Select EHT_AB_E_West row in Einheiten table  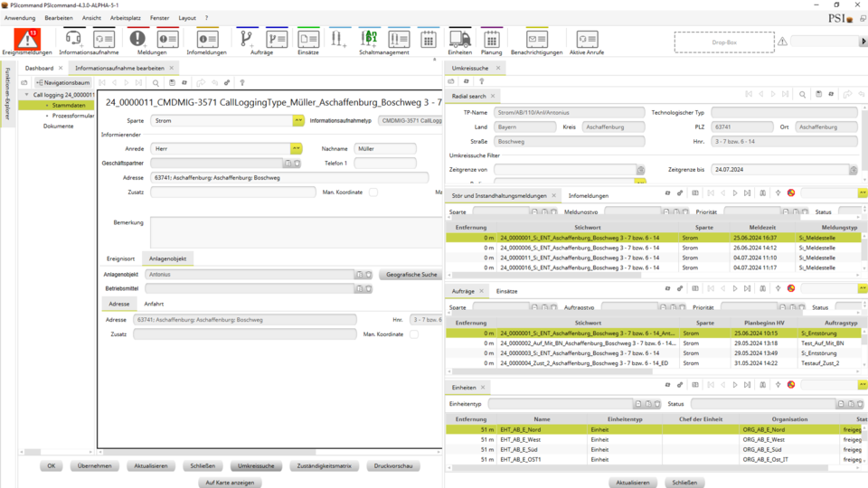(x=653, y=440)
